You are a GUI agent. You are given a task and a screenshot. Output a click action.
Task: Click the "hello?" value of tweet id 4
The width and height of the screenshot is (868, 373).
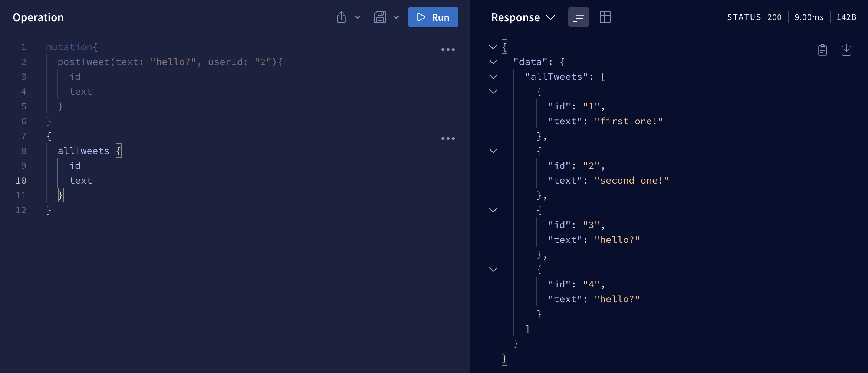(x=617, y=299)
